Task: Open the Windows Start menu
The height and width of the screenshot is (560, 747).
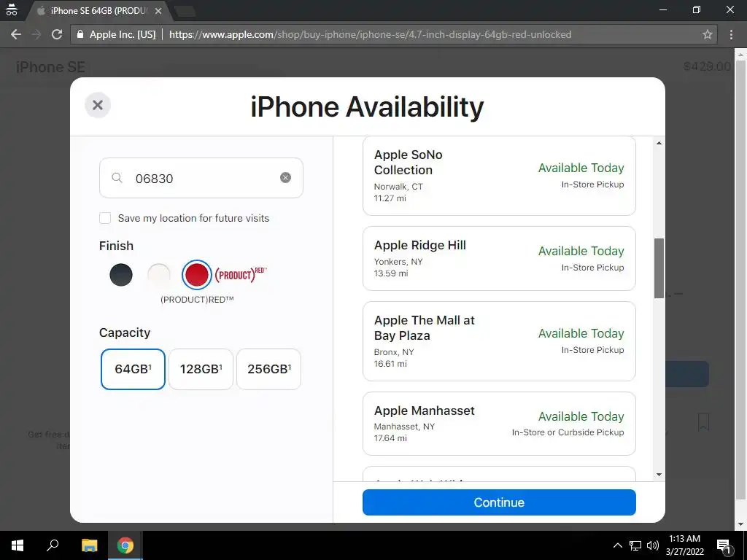Action: click(18, 545)
